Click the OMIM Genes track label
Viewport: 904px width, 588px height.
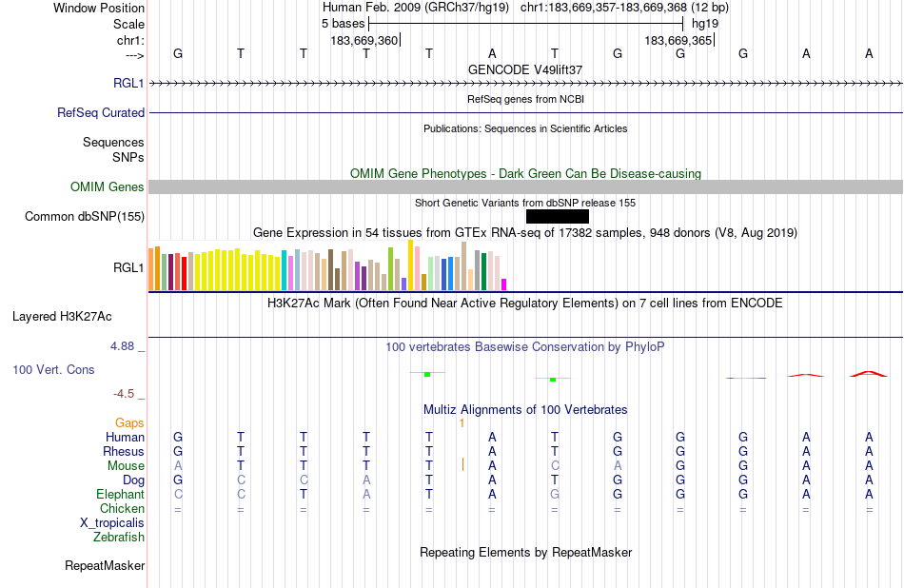coord(107,186)
